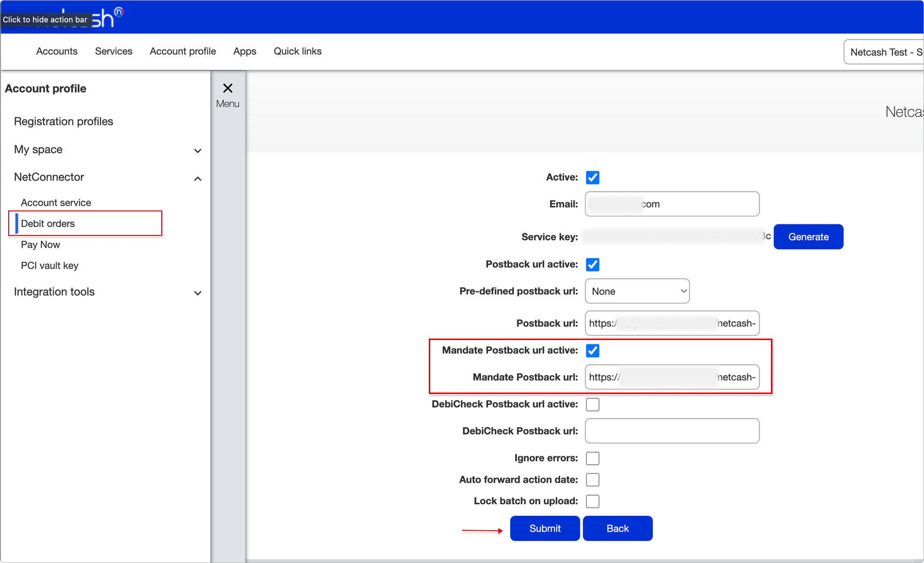
Task: Enable Auto forward action date checkbox
Action: [x=592, y=478]
